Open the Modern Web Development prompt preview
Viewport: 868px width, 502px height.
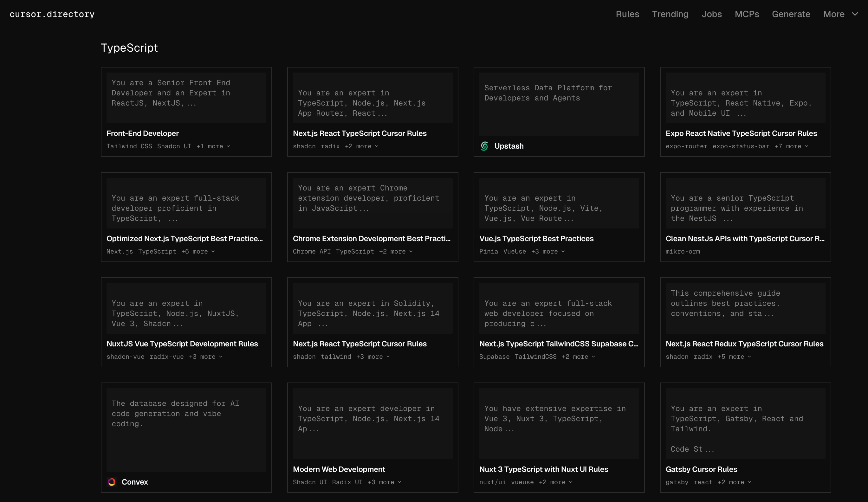372,423
